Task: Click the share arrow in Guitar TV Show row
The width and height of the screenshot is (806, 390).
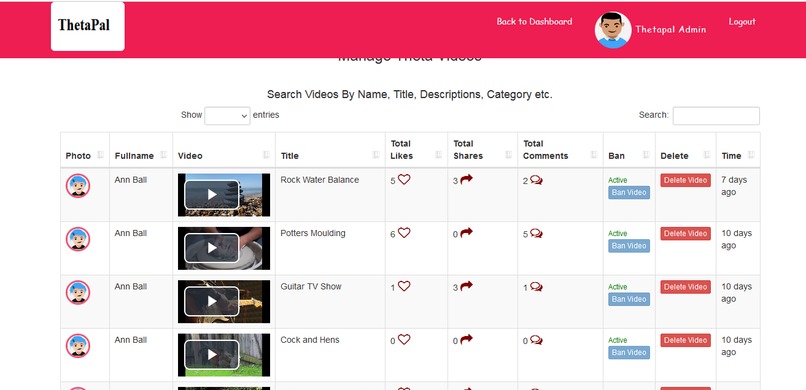Action: tap(466, 286)
